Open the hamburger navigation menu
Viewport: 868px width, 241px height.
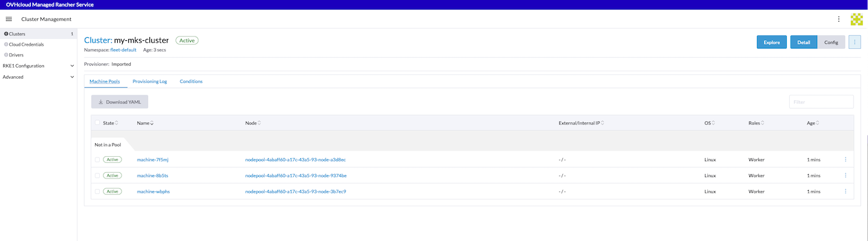tap(9, 19)
